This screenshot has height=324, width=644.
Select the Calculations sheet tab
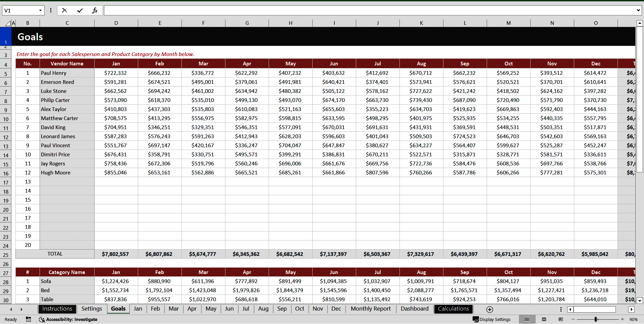tap(453, 309)
